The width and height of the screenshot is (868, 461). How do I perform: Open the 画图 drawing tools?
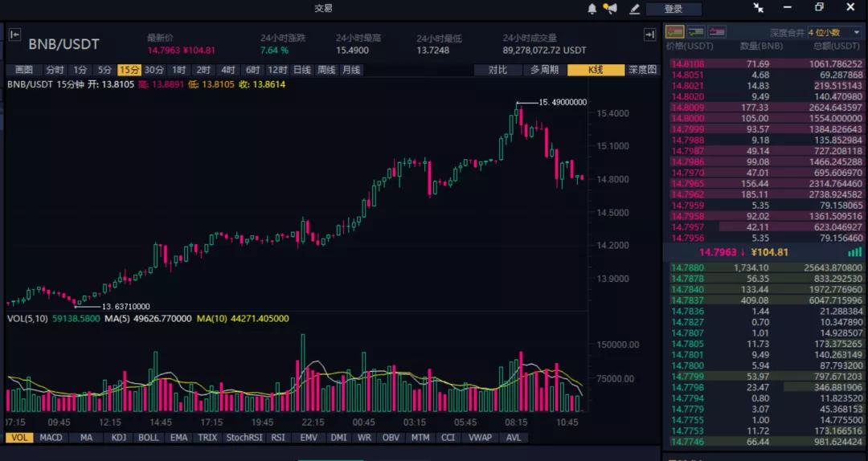pyautogui.click(x=24, y=70)
